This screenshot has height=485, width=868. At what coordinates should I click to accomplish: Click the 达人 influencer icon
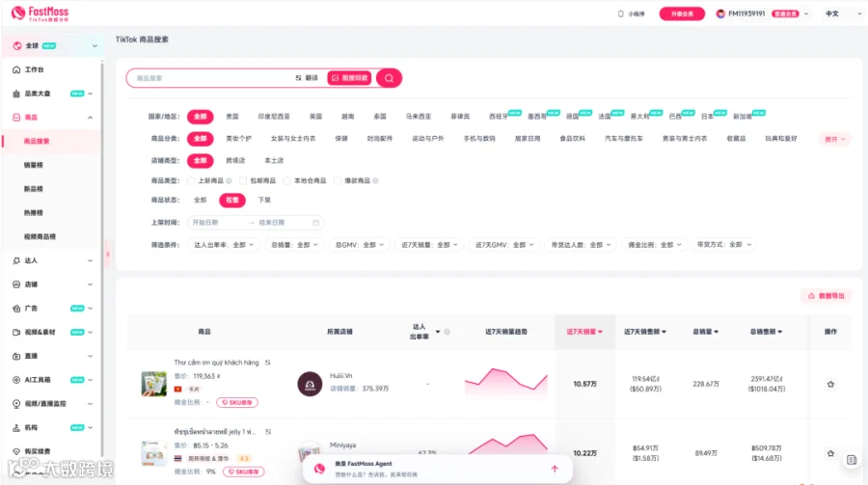point(16,260)
